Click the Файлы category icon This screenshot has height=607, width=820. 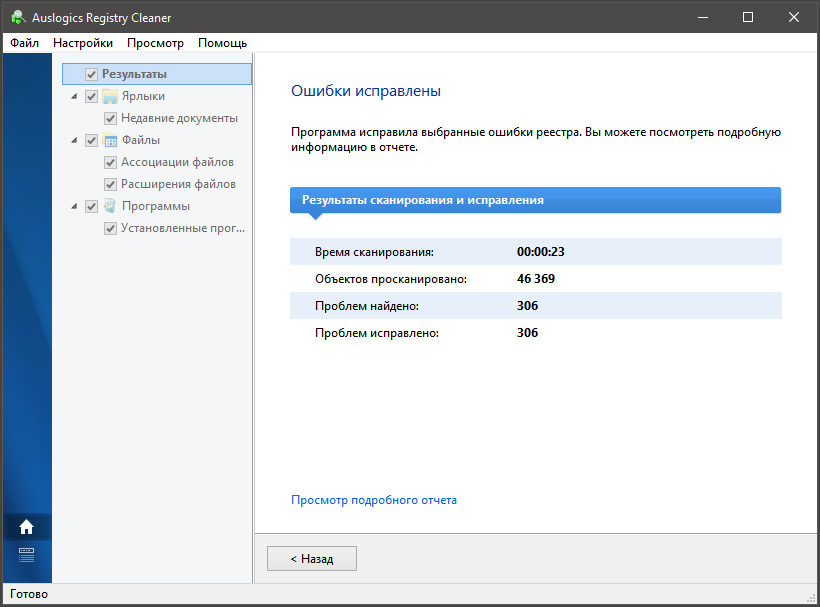[110, 140]
